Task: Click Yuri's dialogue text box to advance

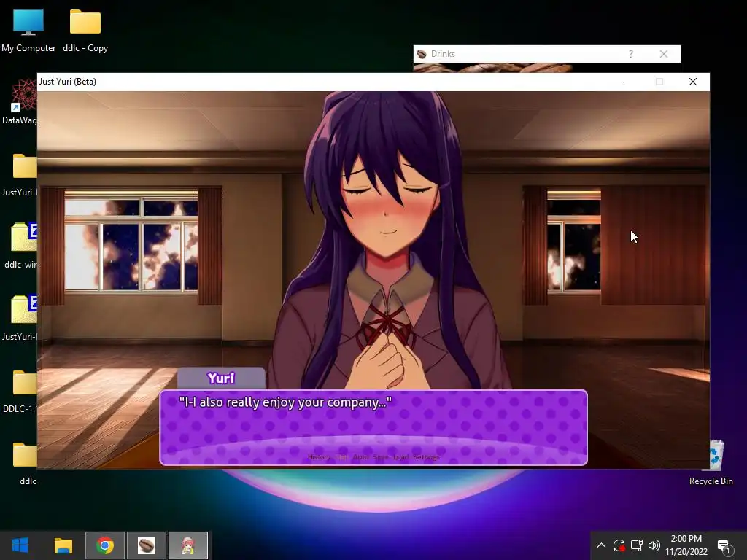Action: (x=373, y=427)
